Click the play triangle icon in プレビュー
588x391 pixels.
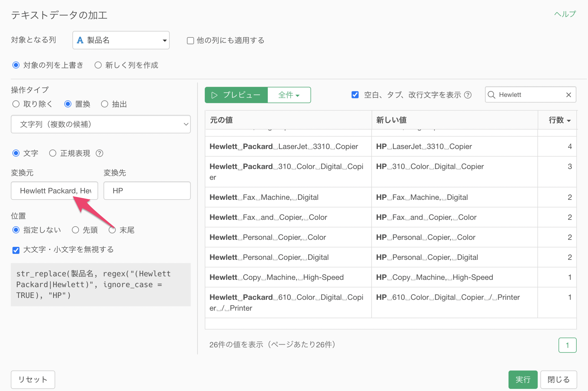[214, 95]
